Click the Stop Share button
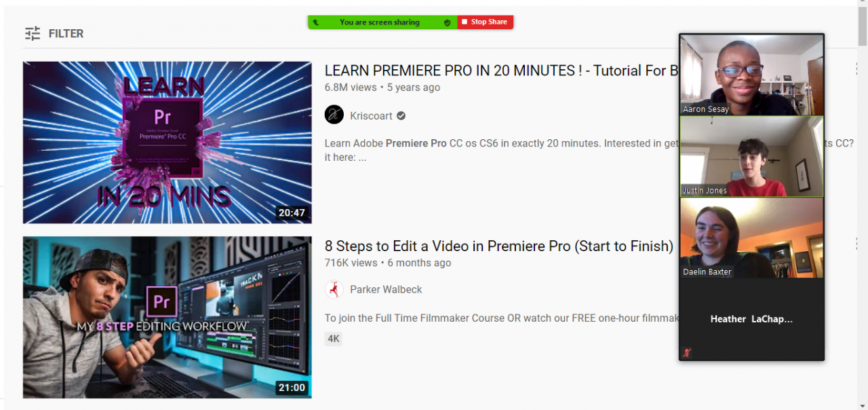 click(x=486, y=22)
